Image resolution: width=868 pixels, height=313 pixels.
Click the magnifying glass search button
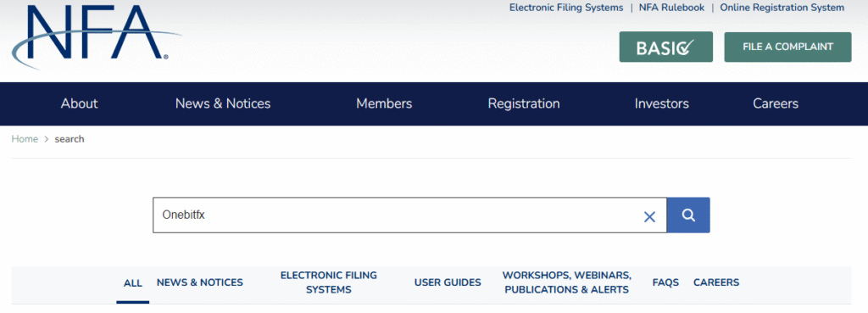(x=688, y=215)
